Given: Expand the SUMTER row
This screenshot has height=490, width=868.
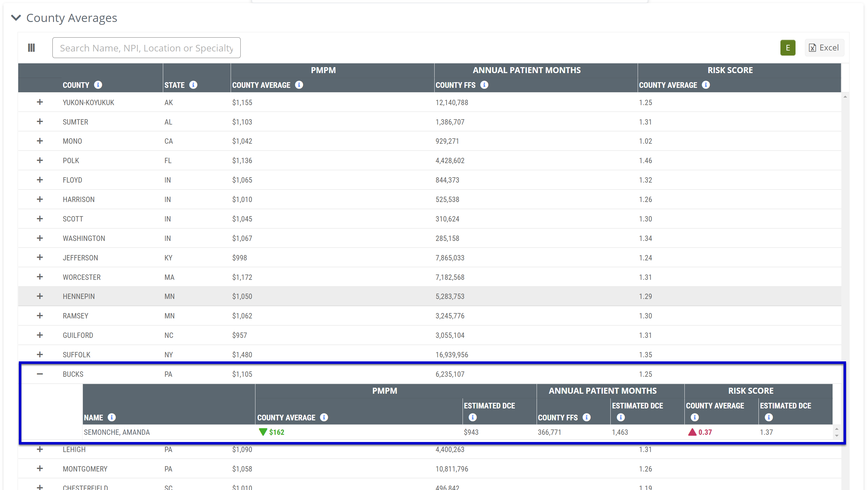Looking at the screenshot, I should click(40, 122).
